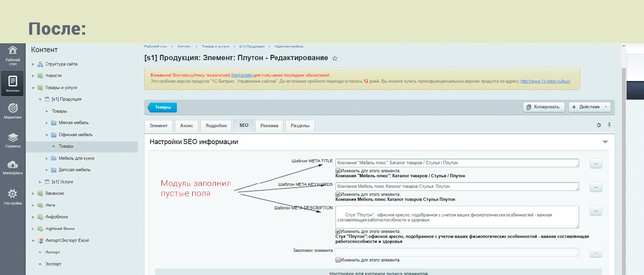The image size is (644, 275).
Task: Toggle the checkbox under META TITLE field
Action: 338,171
